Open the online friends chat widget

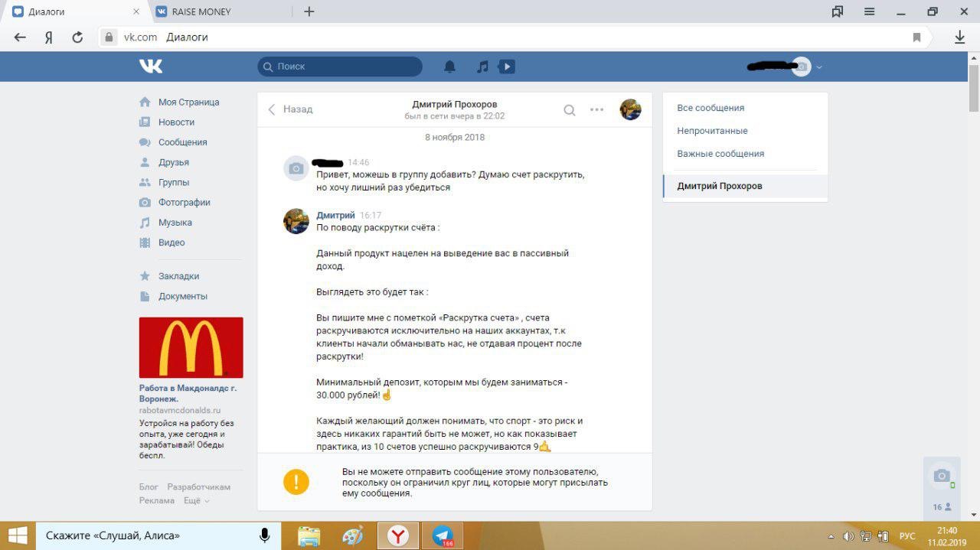[x=942, y=489]
